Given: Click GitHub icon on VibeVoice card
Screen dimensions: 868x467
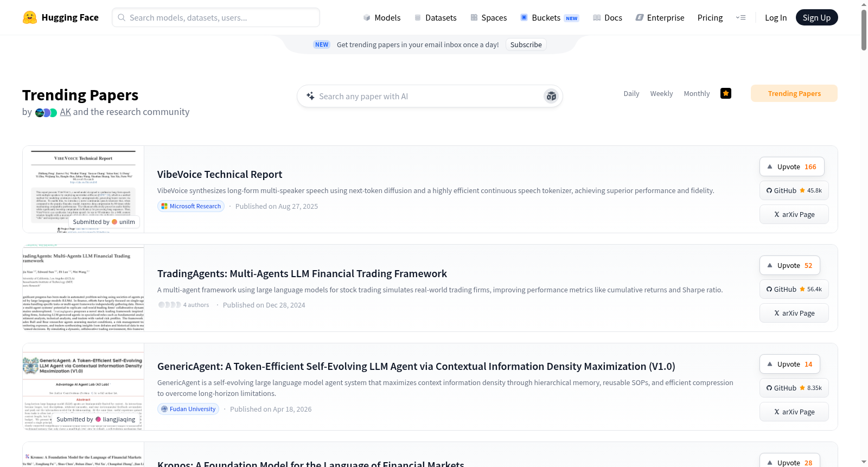Looking at the screenshot, I should click(769, 190).
